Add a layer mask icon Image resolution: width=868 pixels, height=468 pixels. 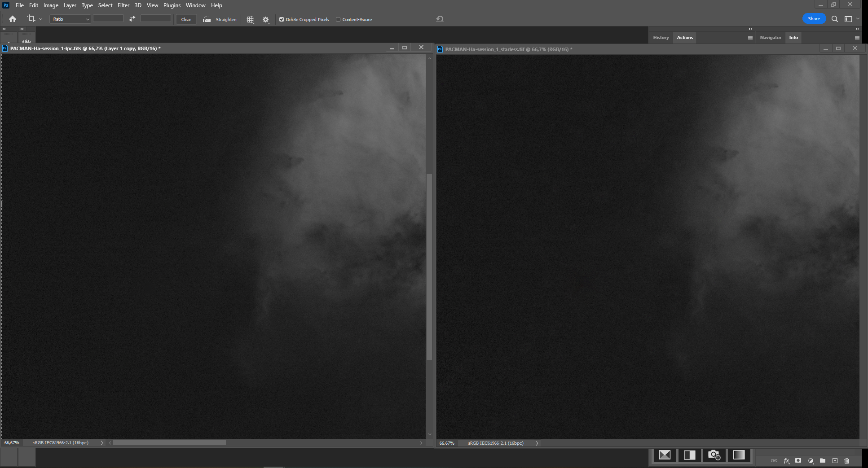click(x=798, y=460)
